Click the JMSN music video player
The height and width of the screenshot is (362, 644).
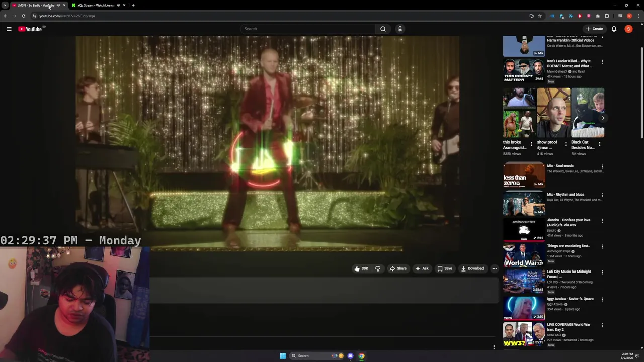(x=267, y=143)
